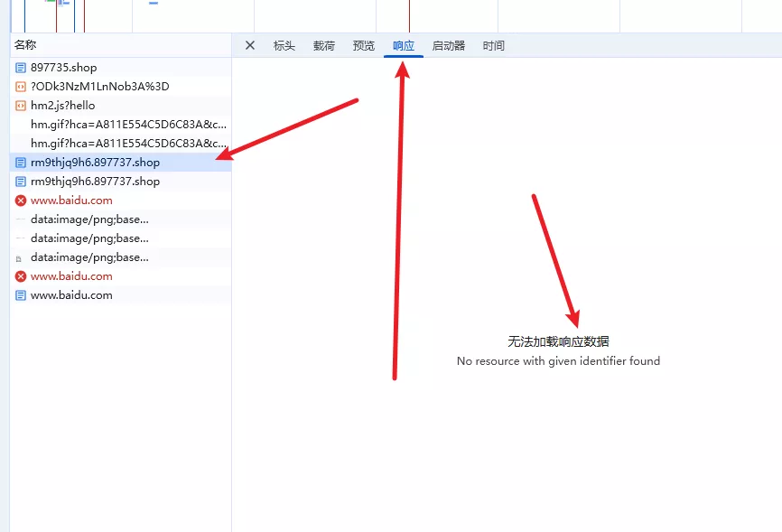The height and width of the screenshot is (532, 782).
Task: Click the image icon beside the third data:image/png
Action: pyautogui.click(x=19, y=258)
